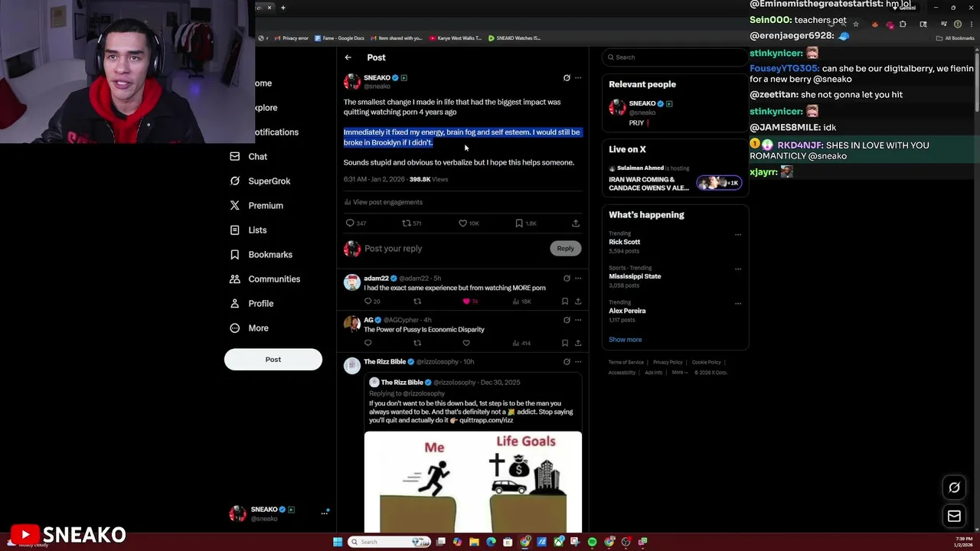Screen dimensions: 980x551
Task: Repost AG's reply
Action: click(417, 343)
